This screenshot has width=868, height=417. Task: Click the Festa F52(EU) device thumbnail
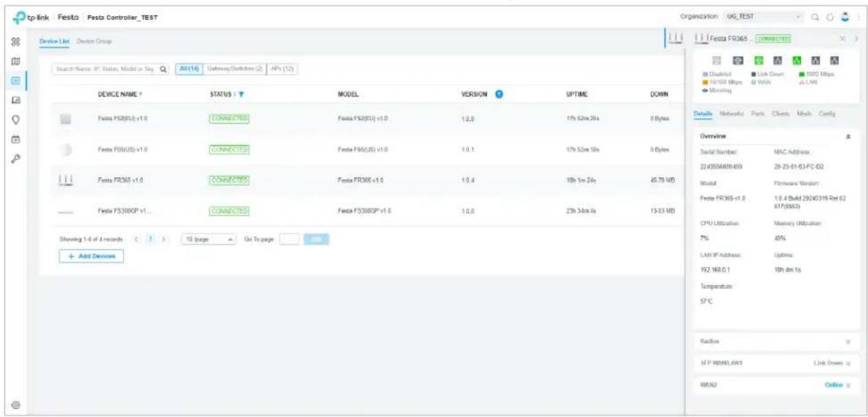[x=66, y=119]
